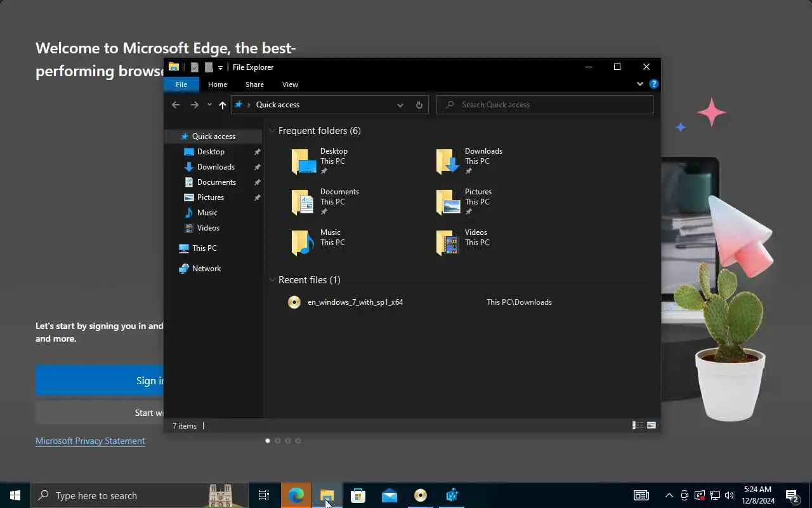This screenshot has height=508, width=812.
Task: Select the Documents folder icon in Frequent folders
Action: pos(303,202)
